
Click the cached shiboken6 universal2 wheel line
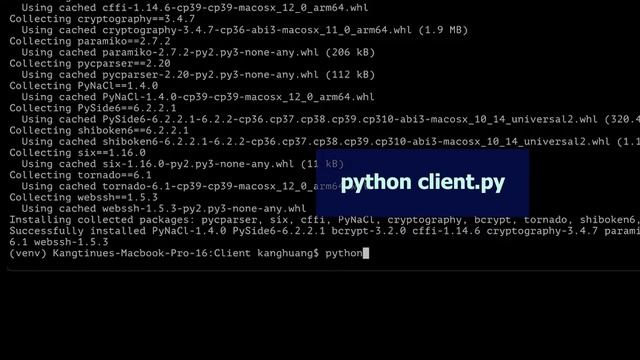click(331, 142)
